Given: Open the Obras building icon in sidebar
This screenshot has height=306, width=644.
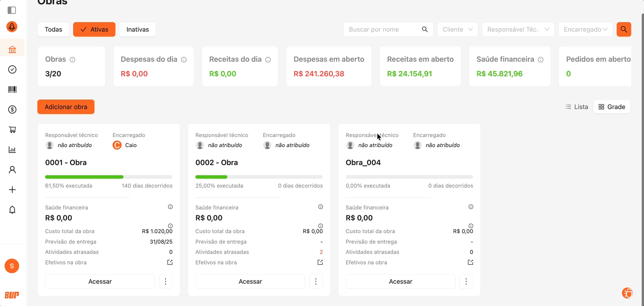Looking at the screenshot, I should (12, 49).
